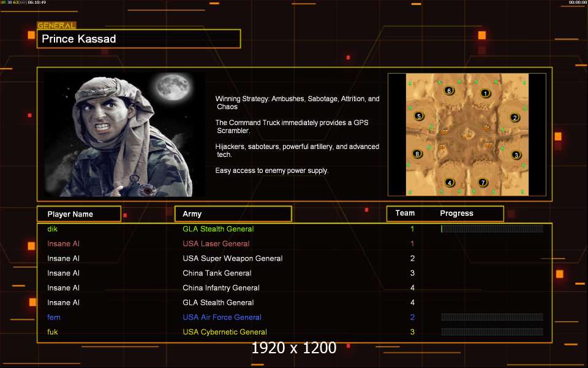This screenshot has height=368, width=588.
Task: Click the China Infantry General army
Action: point(221,288)
